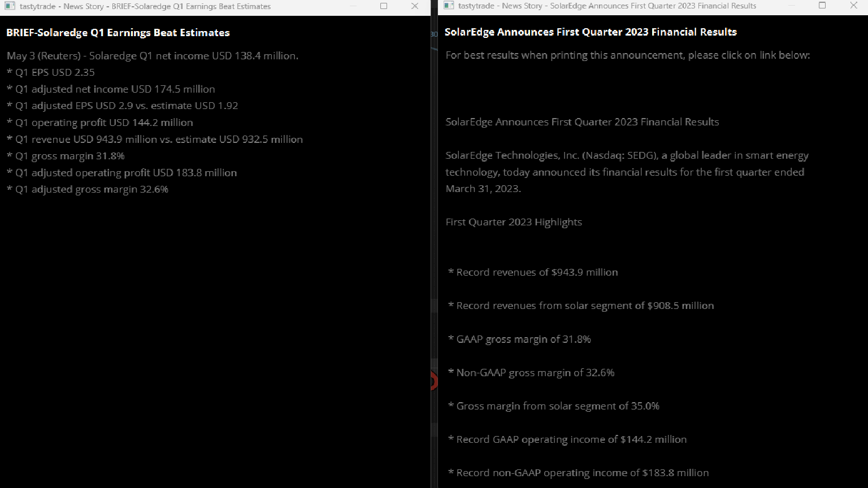The height and width of the screenshot is (488, 868).
Task: Click 'Q1 adjusted operating profit USD 183.8 million'
Action: pyautogui.click(x=122, y=172)
